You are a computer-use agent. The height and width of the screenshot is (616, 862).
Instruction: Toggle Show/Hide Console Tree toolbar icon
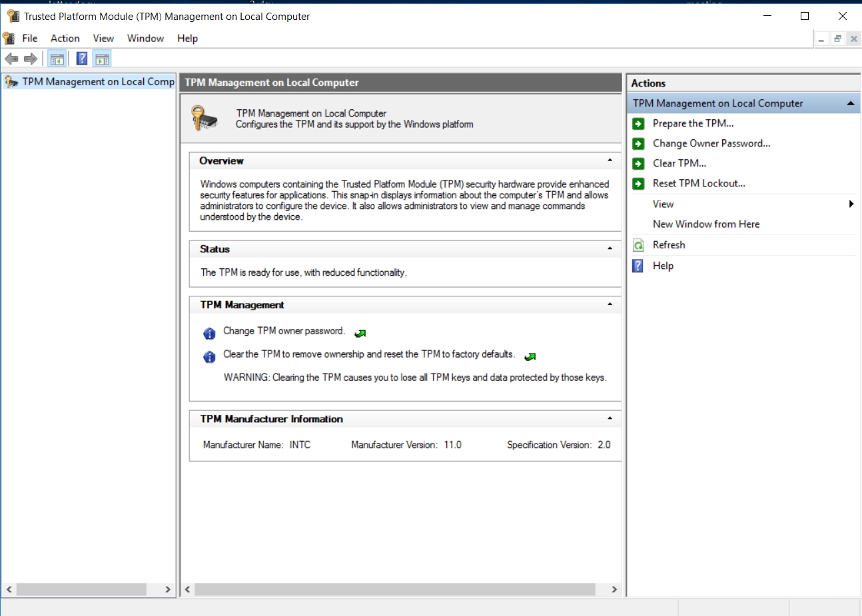[57, 59]
